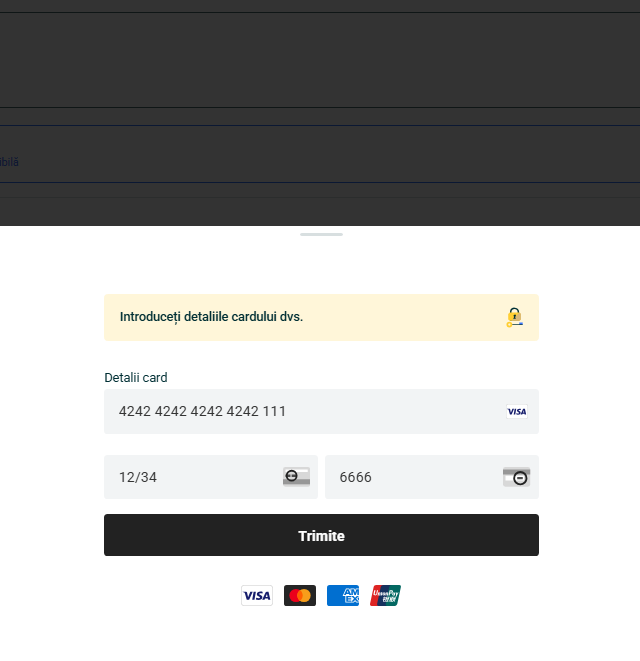Image resolution: width=640 pixels, height=661 pixels.
Task: Click the "Introduceți detaliile cardului dvs." banner text
Action: tap(211, 317)
